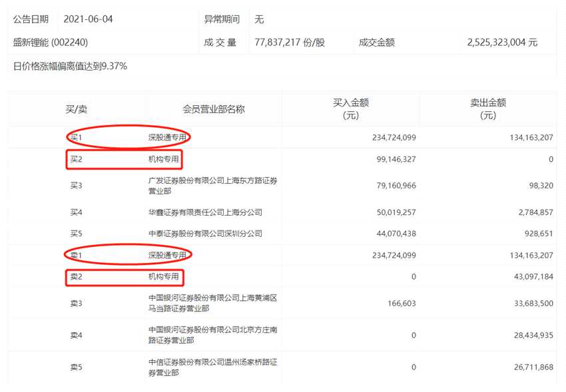This screenshot has height=392, width=566.
Task: Click 中泰证券股份有限公司深圳分公司
Action: [205, 234]
